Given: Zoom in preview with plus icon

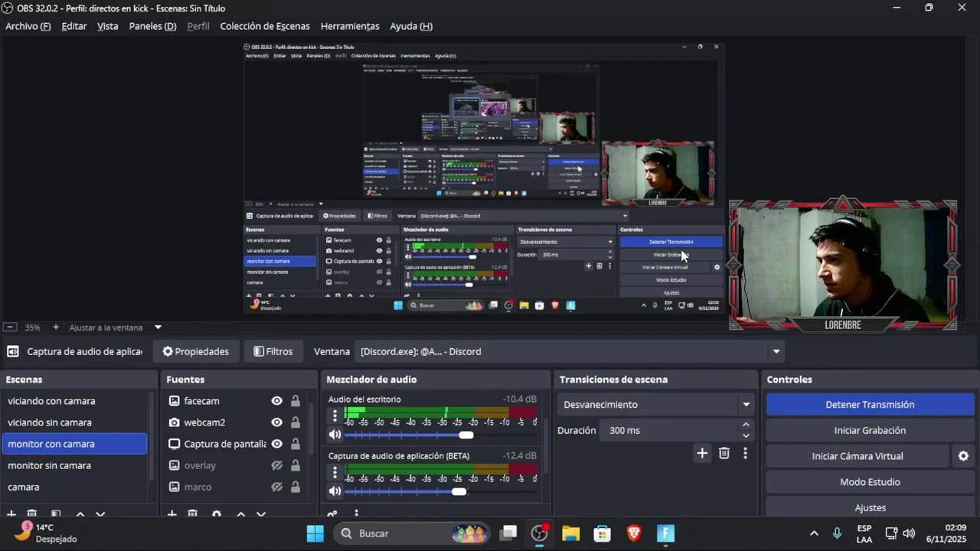Looking at the screenshot, I should [x=55, y=328].
